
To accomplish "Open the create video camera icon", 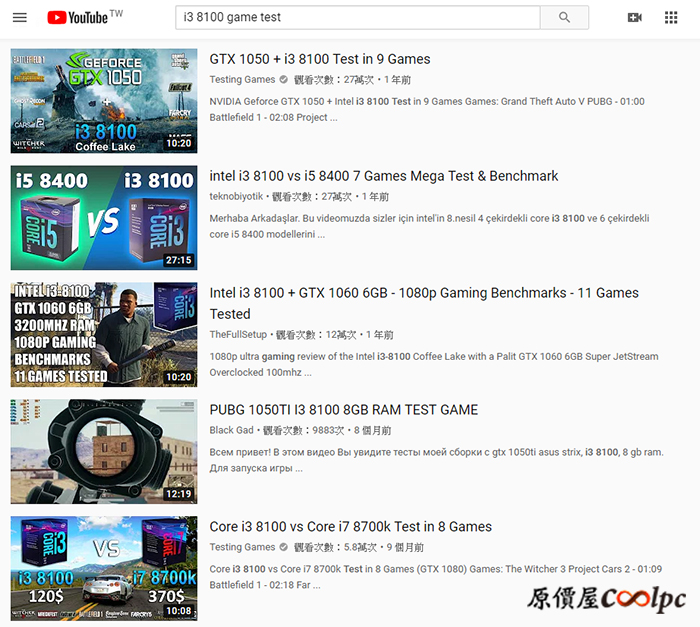I will 634,17.
